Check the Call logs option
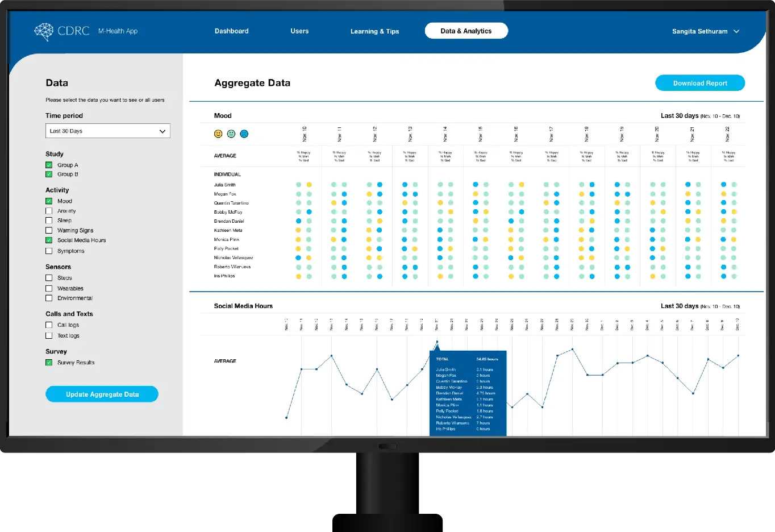The height and width of the screenshot is (532, 775). 49,325
